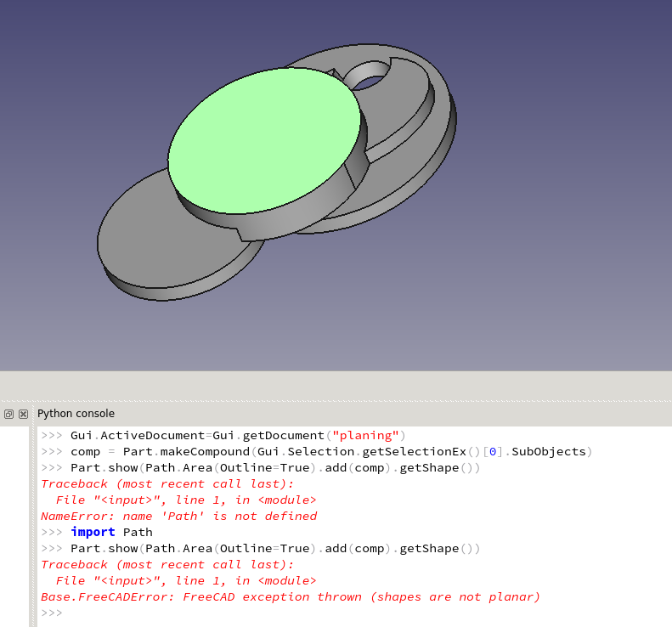Click the 'shapes are not planar' error line
Image resolution: width=672 pixels, height=627 pixels.
pyautogui.click(x=291, y=597)
